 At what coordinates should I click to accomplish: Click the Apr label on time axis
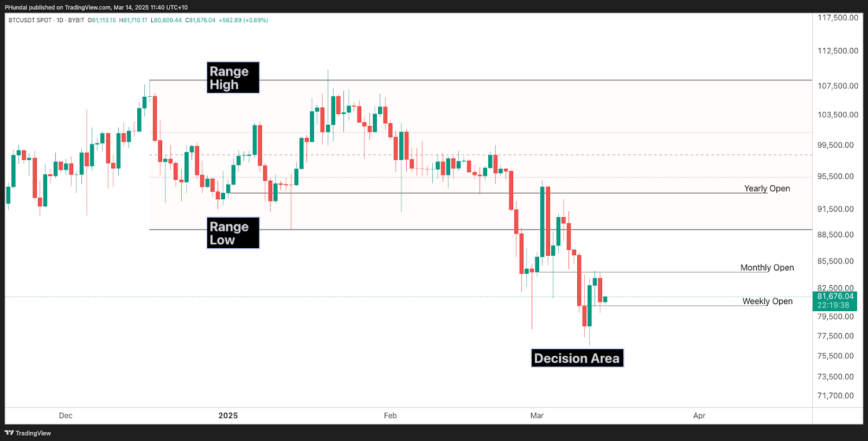coord(699,415)
